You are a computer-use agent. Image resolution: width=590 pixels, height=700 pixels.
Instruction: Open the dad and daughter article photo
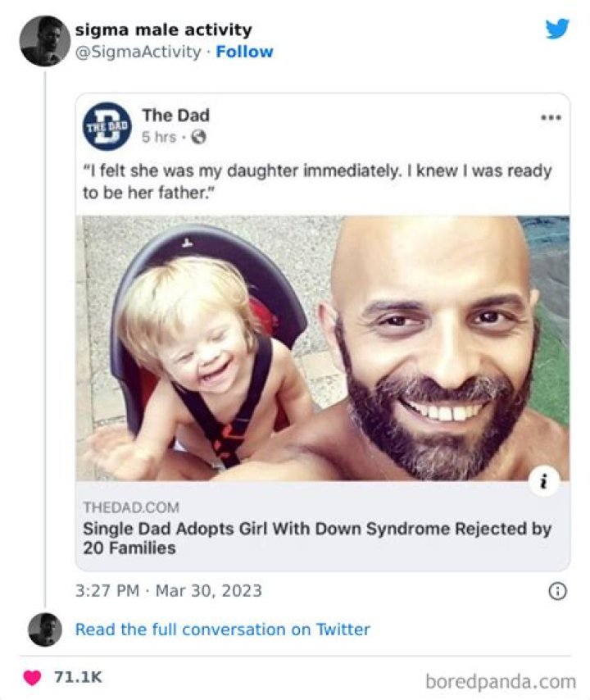(322, 348)
